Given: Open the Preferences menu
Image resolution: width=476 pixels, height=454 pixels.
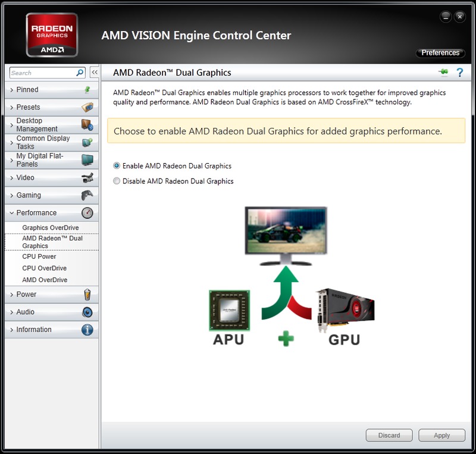Looking at the screenshot, I should click(440, 53).
